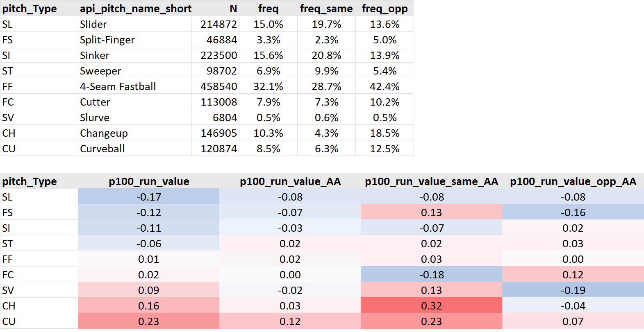Viewport: 644px width, 332px height.
Task: Select the freq_same column header
Action: pos(326,9)
